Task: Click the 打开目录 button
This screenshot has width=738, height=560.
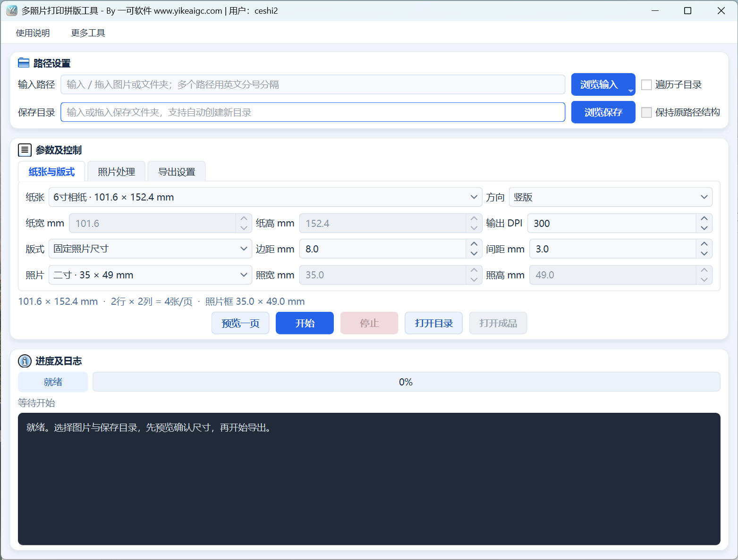Action: pyautogui.click(x=433, y=323)
